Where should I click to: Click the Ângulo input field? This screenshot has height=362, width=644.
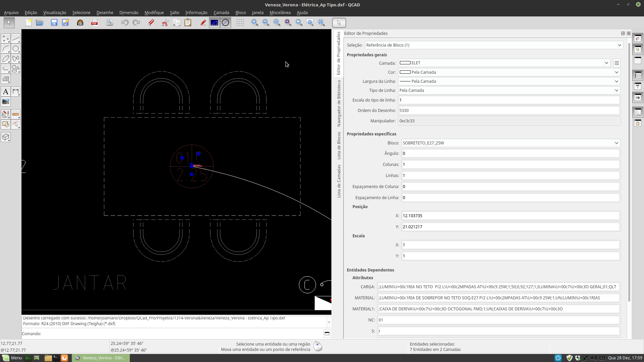(x=510, y=154)
